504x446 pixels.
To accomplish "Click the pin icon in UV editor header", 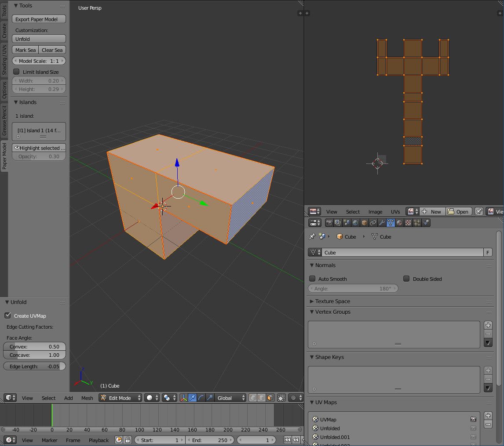I will (479, 211).
